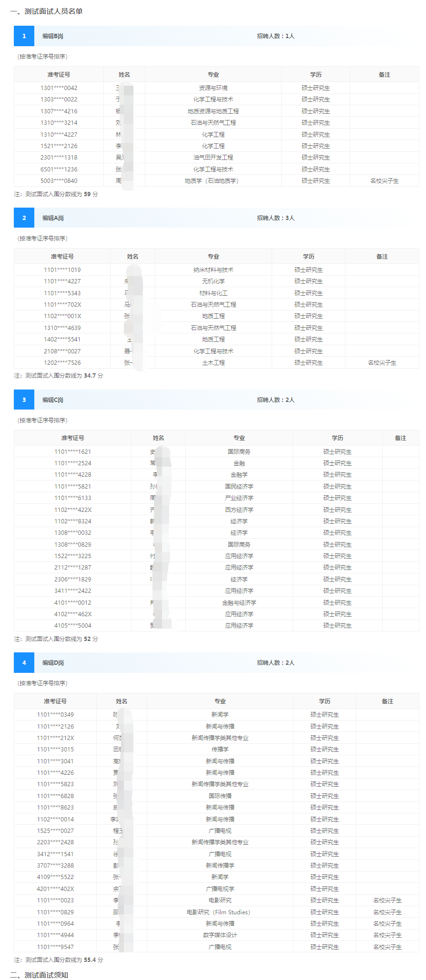The height and width of the screenshot is (980, 426).
Task: Select the 编辑A岗 section title
Action: click(53, 218)
